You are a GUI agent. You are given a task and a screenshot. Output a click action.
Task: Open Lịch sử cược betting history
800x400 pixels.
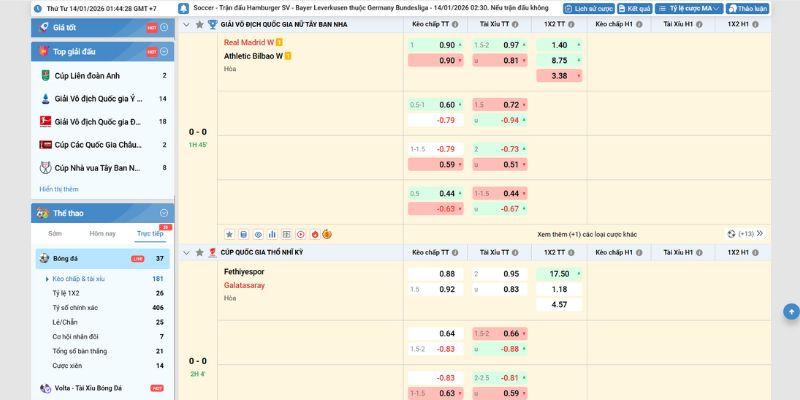click(587, 8)
